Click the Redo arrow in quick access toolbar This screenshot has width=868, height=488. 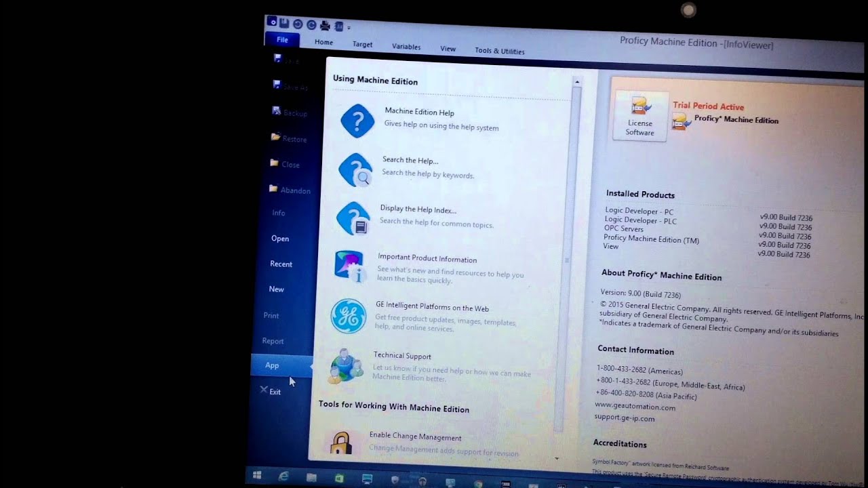tap(311, 24)
